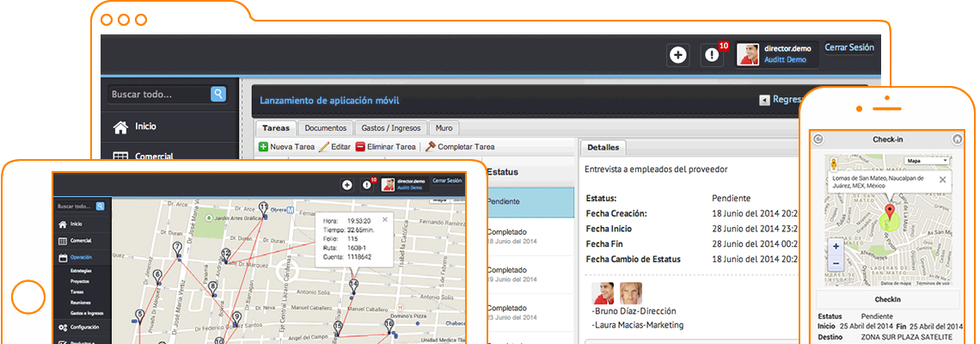The image size is (980, 344).
Task: Zoom in with plus on phone map
Action: [x=836, y=246]
